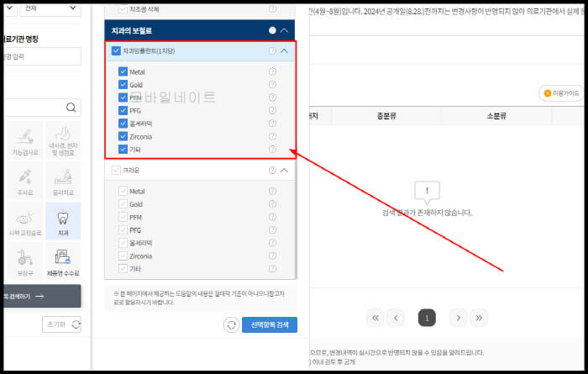
Task: Go to first page with « button
Action: tap(375, 318)
